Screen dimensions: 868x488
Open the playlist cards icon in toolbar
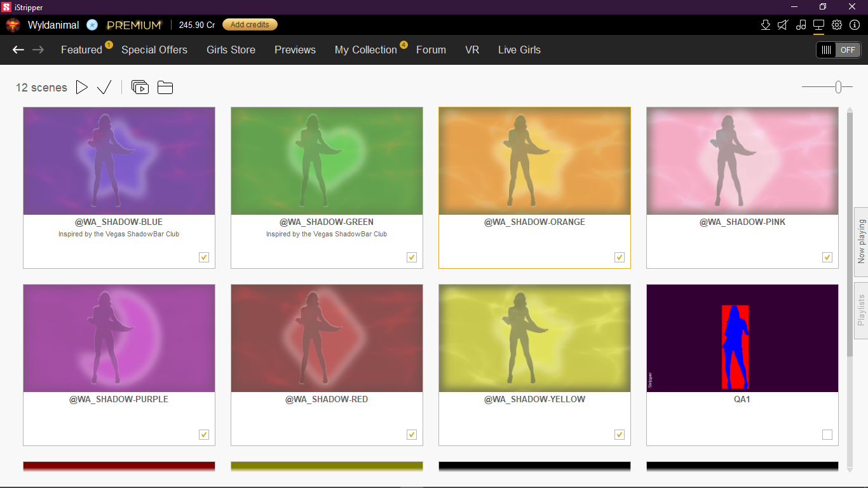pos(140,87)
